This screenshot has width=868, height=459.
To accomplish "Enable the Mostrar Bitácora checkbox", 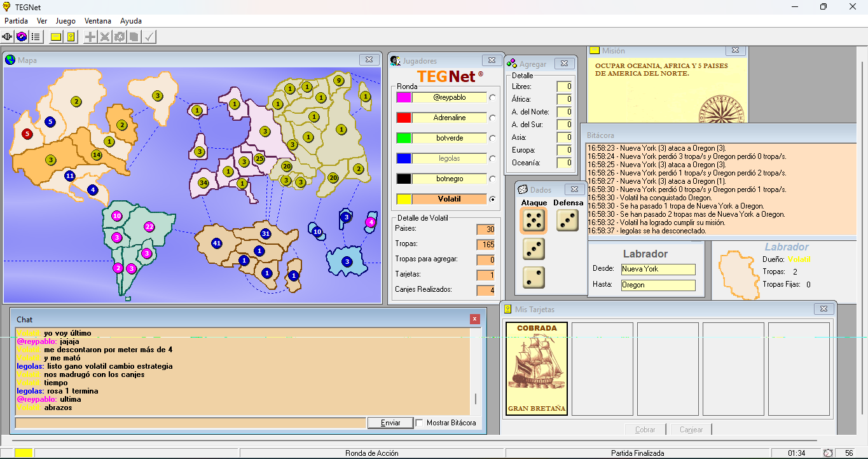I will (x=420, y=423).
